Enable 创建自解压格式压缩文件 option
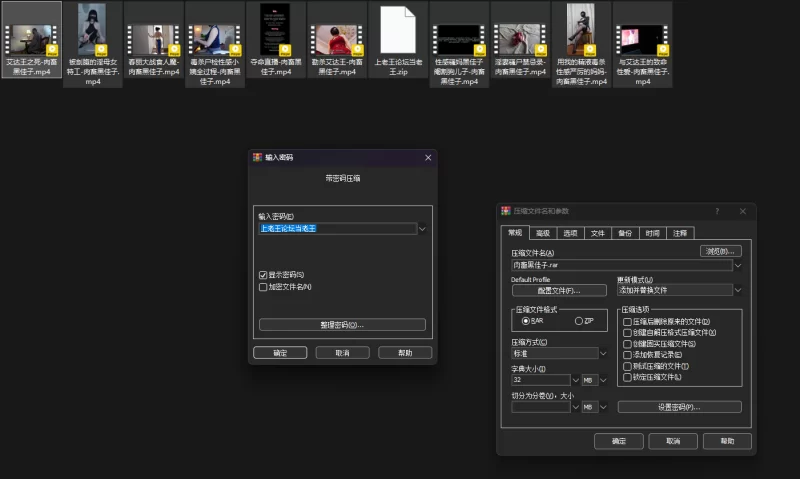Viewport: 800px width, 479px height. [627, 332]
